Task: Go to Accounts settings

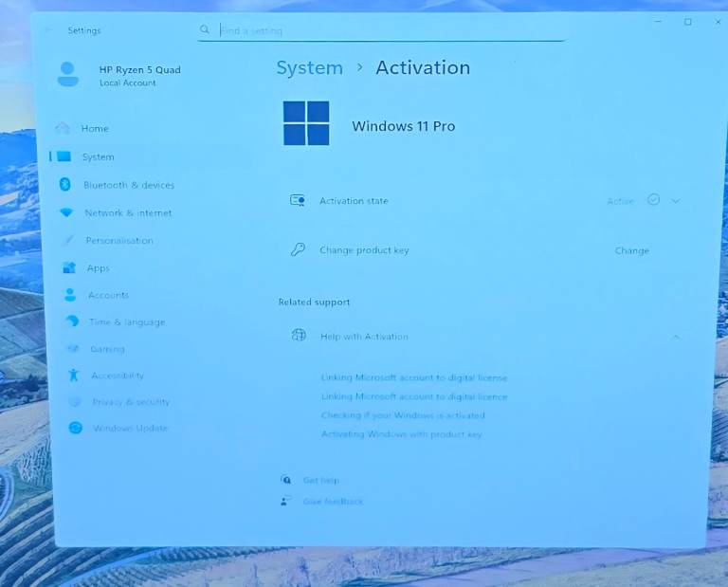Action: [108, 295]
